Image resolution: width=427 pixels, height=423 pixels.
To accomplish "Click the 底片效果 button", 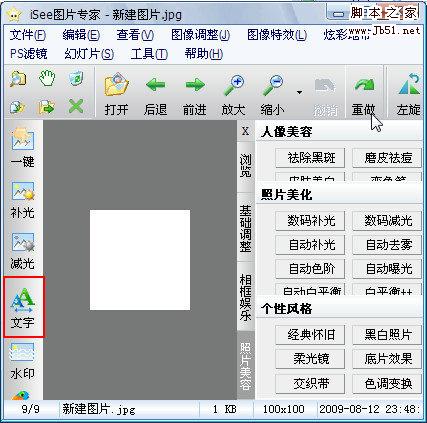I will (387, 359).
